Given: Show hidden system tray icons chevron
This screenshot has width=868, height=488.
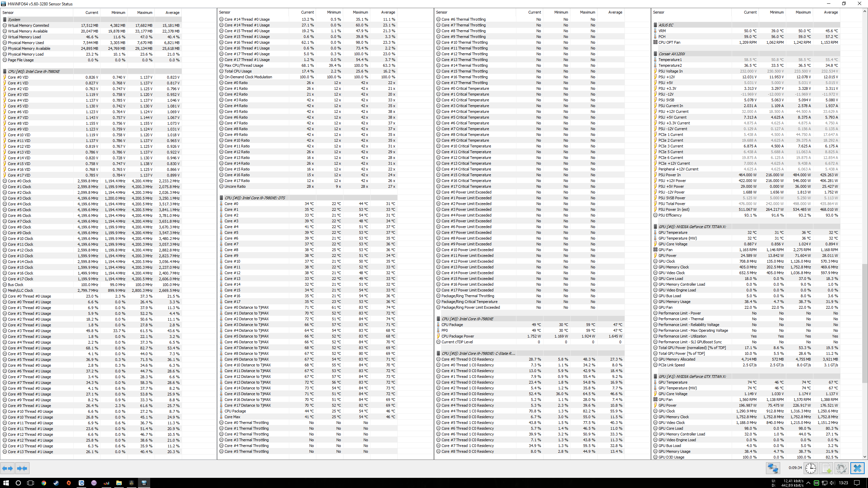Looking at the screenshot, I should coord(808,483).
